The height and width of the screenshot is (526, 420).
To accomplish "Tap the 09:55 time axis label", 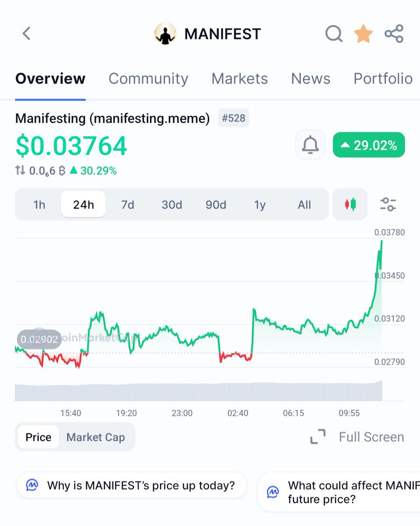I will pyautogui.click(x=349, y=413).
